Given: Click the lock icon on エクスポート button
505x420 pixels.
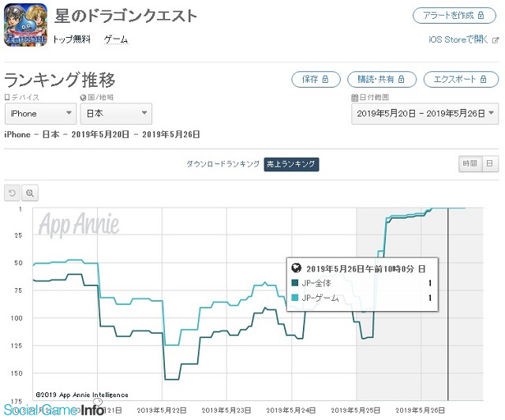Looking at the screenshot, I should [483, 79].
